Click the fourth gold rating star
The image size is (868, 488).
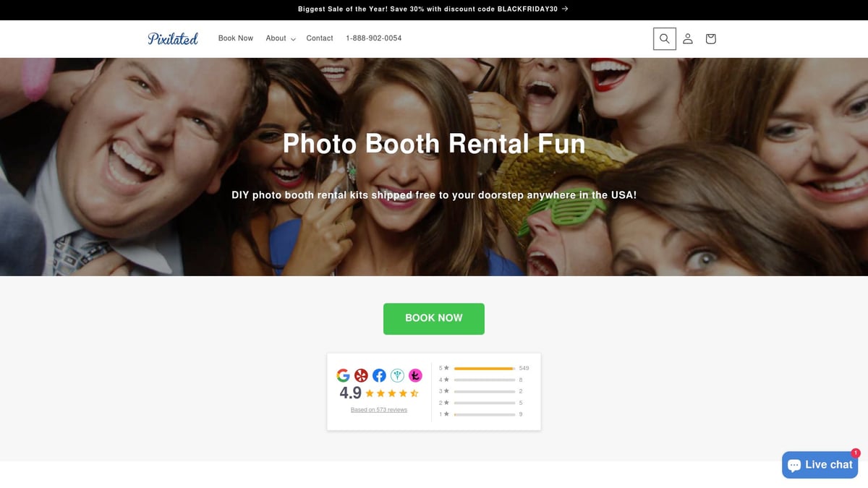click(x=404, y=393)
